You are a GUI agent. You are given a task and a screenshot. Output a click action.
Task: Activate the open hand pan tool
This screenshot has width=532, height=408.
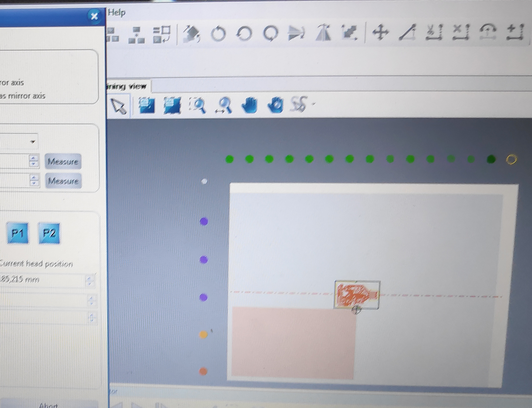click(x=249, y=105)
